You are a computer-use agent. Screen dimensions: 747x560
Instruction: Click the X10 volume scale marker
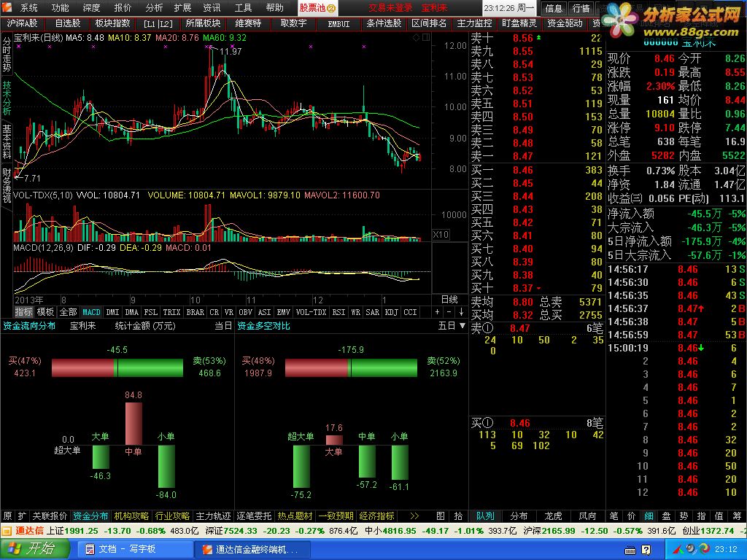click(x=441, y=234)
